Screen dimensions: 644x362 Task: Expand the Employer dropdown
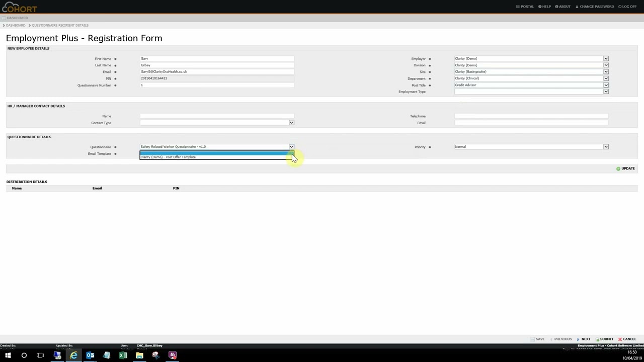coord(606,59)
